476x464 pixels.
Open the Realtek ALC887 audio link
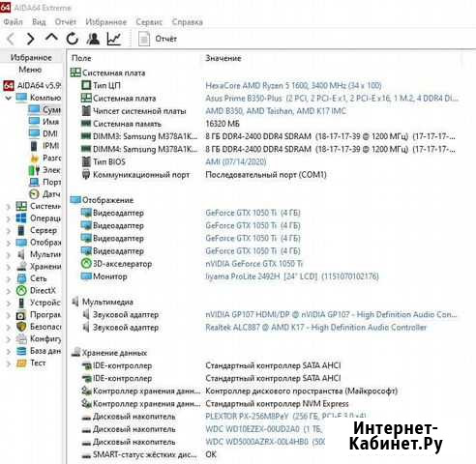(316, 328)
